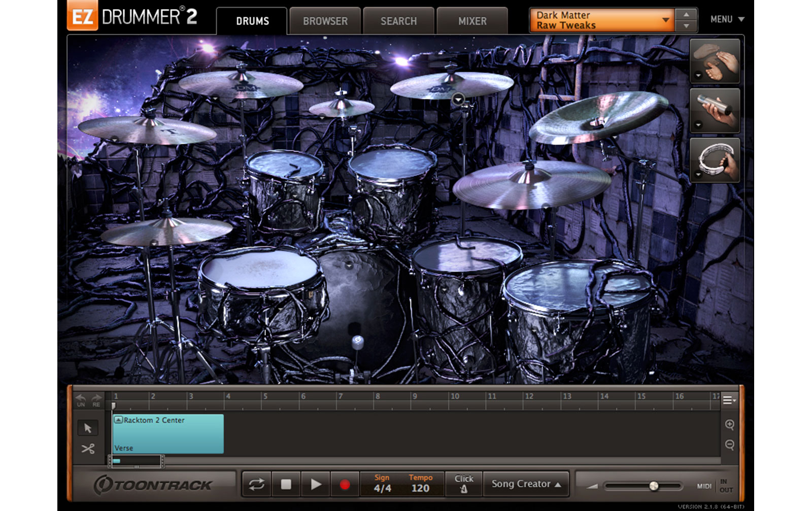Click the Undo (UN) arrow
This screenshot has height=511, width=812.
tap(81, 400)
